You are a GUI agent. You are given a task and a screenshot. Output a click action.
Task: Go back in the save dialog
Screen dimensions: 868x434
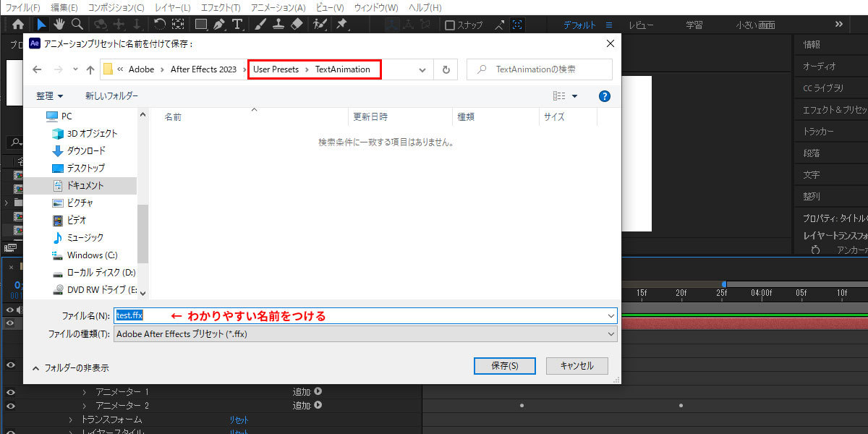(38, 70)
